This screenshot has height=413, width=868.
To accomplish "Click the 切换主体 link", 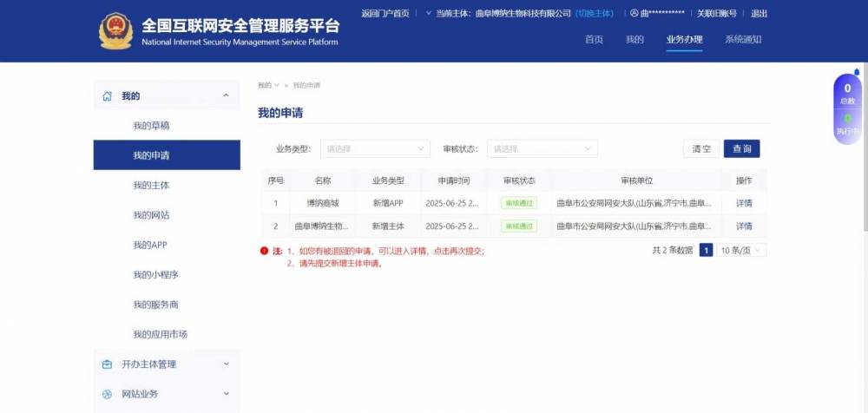I will tap(595, 14).
